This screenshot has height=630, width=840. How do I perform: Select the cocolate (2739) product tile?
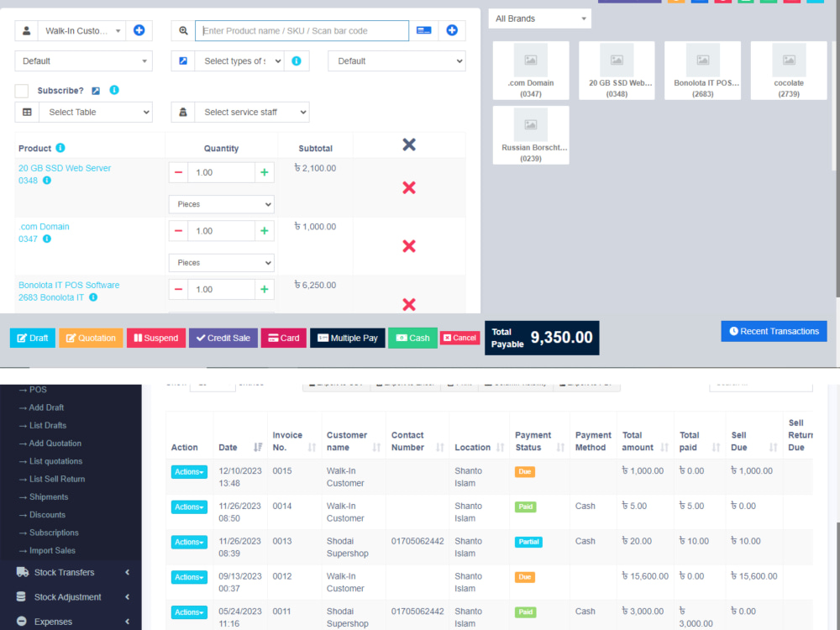point(789,71)
